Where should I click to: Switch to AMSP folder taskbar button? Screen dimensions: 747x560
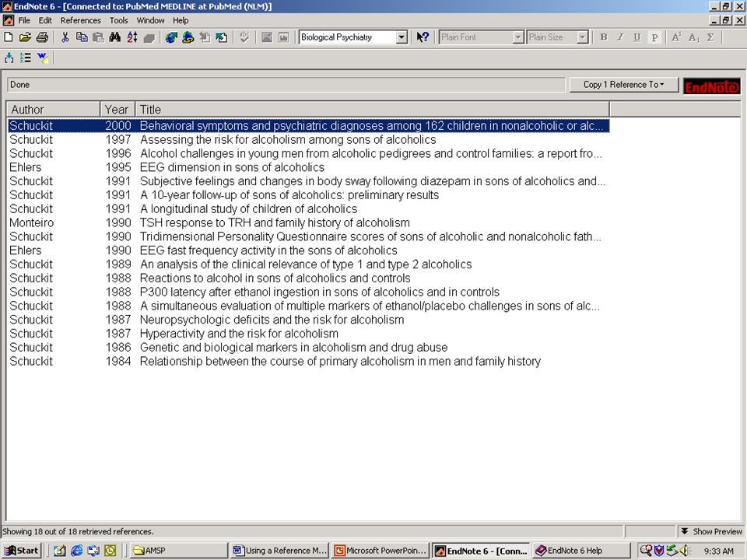click(x=177, y=551)
